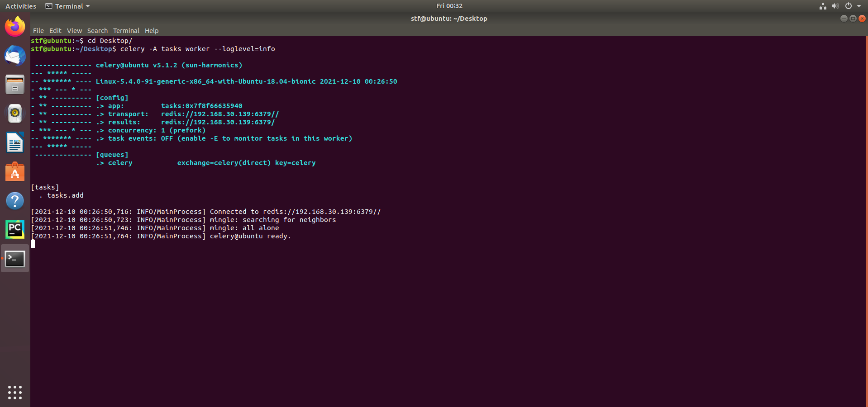The image size is (868, 407).
Task: Click exchange=celery(direct) key=celery text
Action: [x=246, y=163]
